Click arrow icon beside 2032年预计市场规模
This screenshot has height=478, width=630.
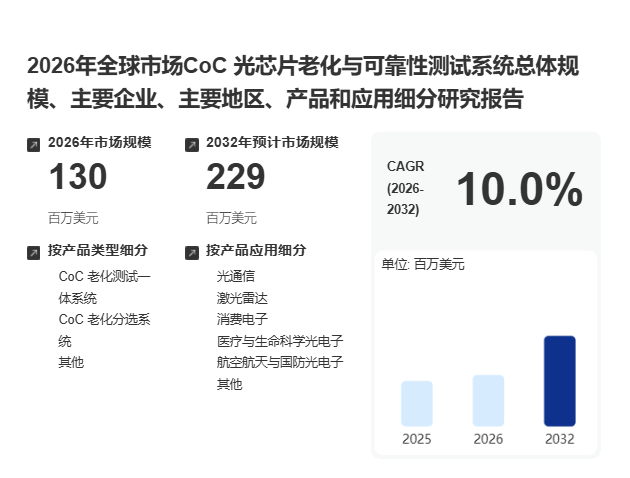(x=192, y=145)
